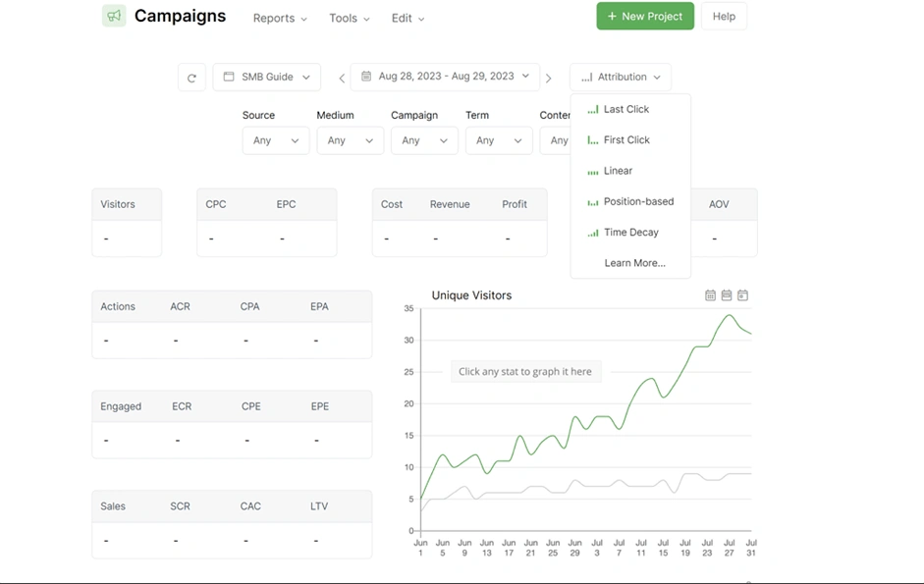This screenshot has height=584, width=924.
Task: Go to next date range arrow
Action: click(548, 78)
